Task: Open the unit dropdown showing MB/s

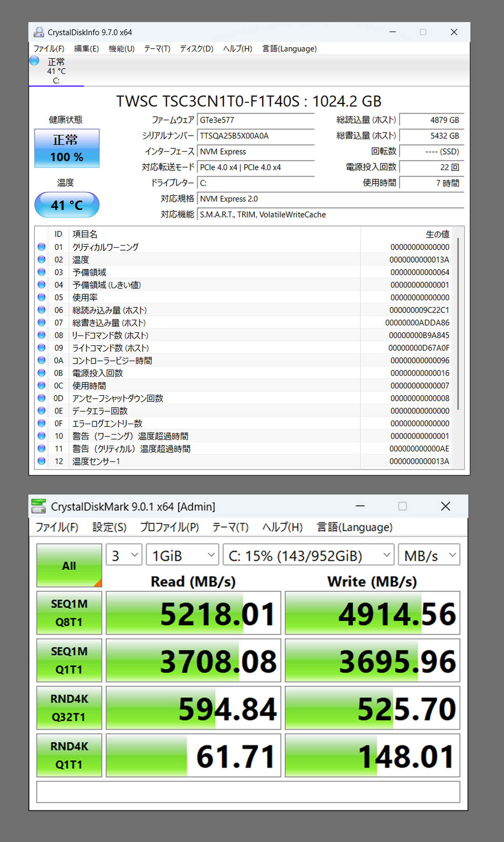Action: [x=429, y=555]
